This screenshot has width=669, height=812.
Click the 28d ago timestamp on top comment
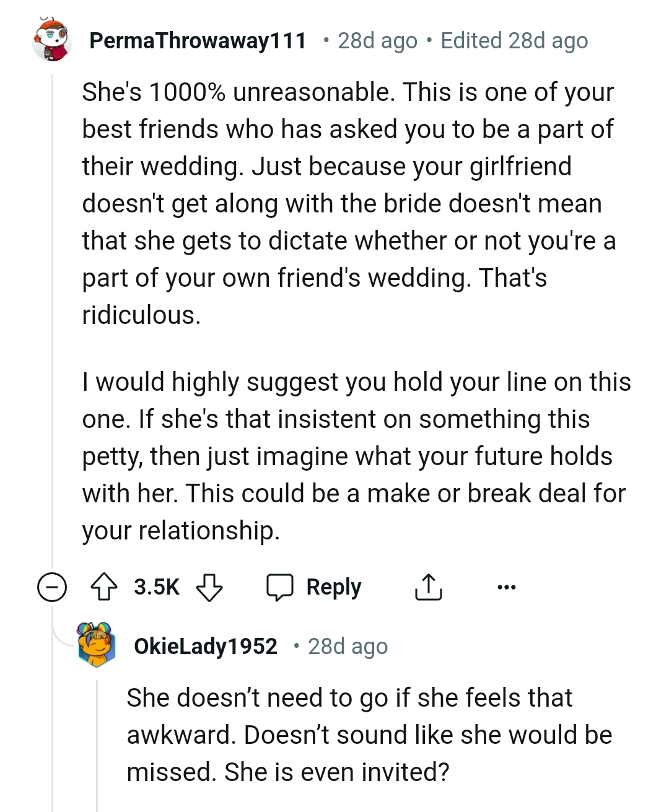pyautogui.click(x=375, y=41)
